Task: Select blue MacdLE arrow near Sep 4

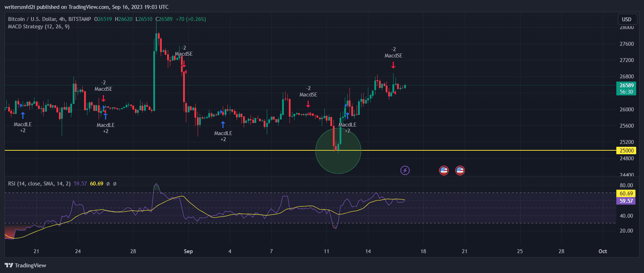Action: point(223,124)
